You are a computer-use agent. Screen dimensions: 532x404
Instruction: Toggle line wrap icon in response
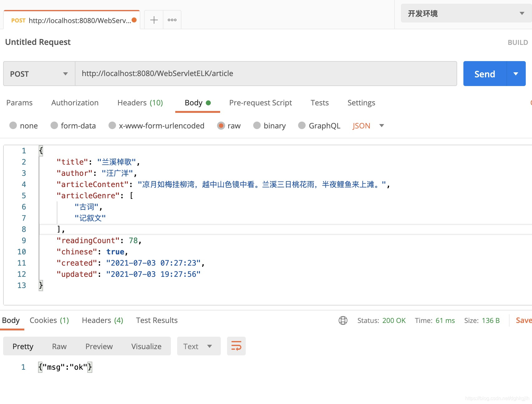pyautogui.click(x=236, y=346)
